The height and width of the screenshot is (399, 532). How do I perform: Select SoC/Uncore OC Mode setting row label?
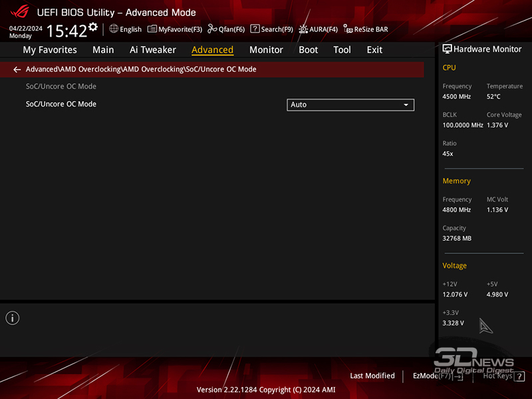(x=61, y=104)
